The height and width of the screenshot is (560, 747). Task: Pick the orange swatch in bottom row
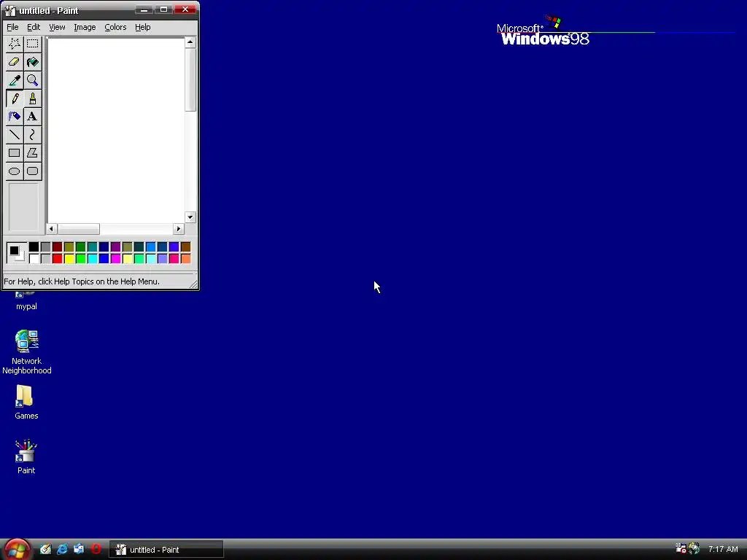pyautogui.click(x=186, y=259)
